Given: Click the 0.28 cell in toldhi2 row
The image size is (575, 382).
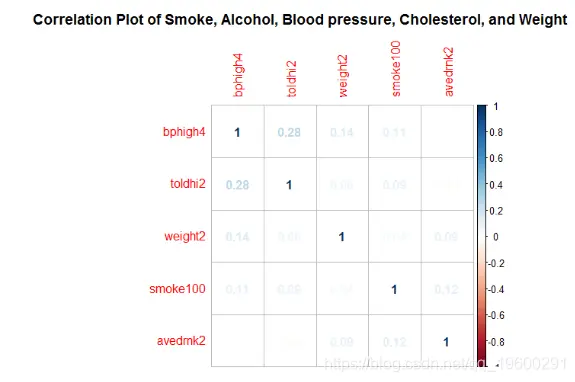Looking at the screenshot, I should [237, 185].
